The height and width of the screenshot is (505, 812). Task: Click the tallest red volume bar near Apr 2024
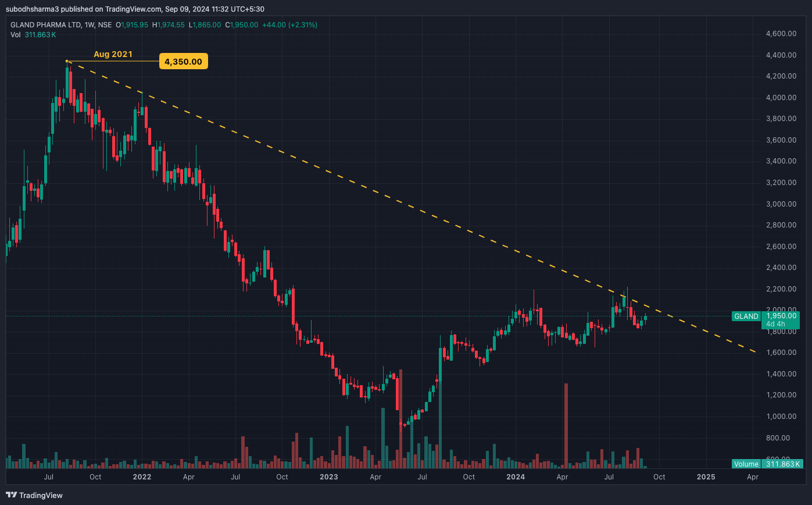566,425
